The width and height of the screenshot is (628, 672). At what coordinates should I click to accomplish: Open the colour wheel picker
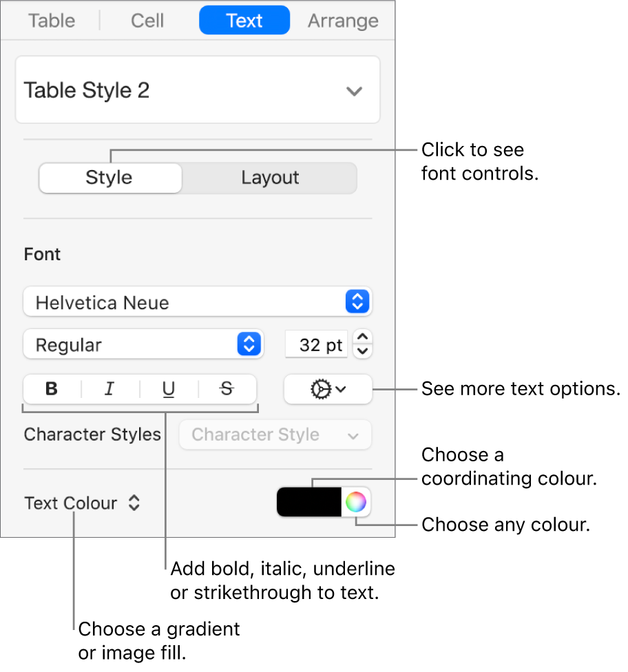(x=355, y=503)
